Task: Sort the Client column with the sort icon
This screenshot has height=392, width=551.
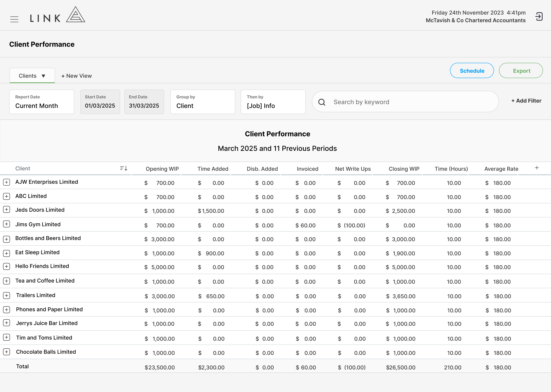Action: (x=124, y=168)
